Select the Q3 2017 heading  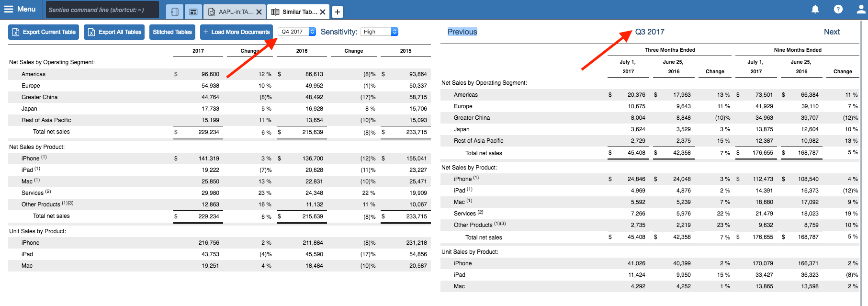click(650, 32)
